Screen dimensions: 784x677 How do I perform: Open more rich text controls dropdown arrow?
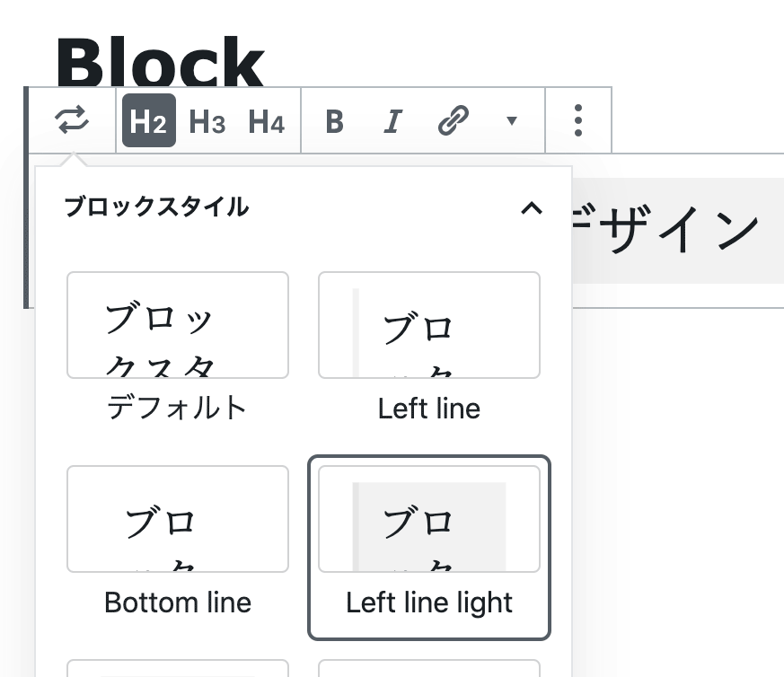click(x=512, y=120)
